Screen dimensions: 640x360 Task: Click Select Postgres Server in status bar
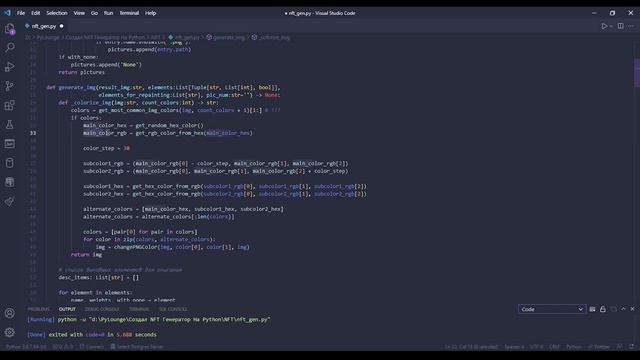(137, 347)
